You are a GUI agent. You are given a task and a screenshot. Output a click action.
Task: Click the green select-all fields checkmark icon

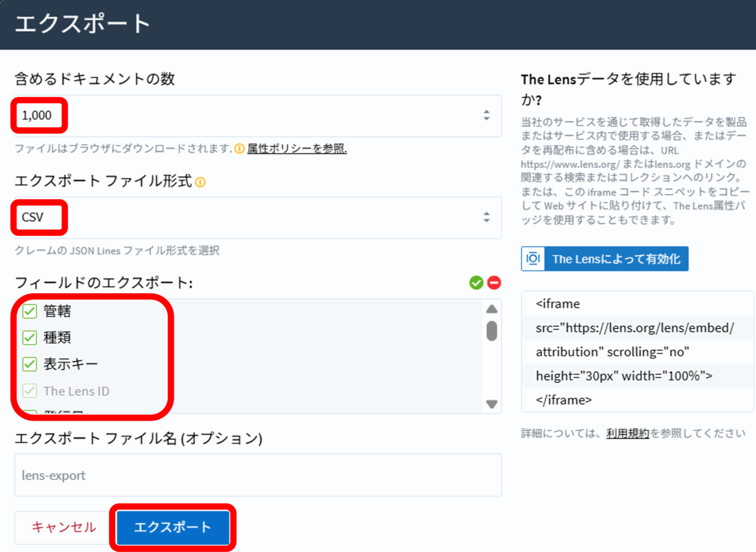pyautogui.click(x=477, y=283)
